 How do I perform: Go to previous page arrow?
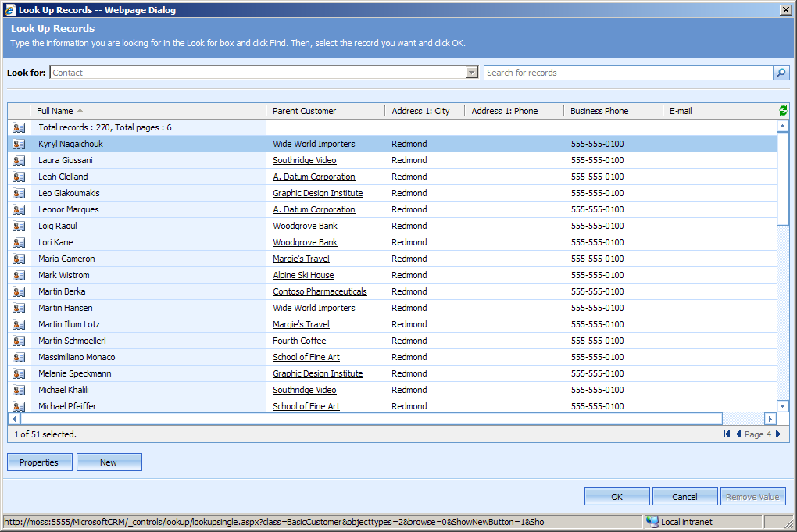(x=738, y=434)
